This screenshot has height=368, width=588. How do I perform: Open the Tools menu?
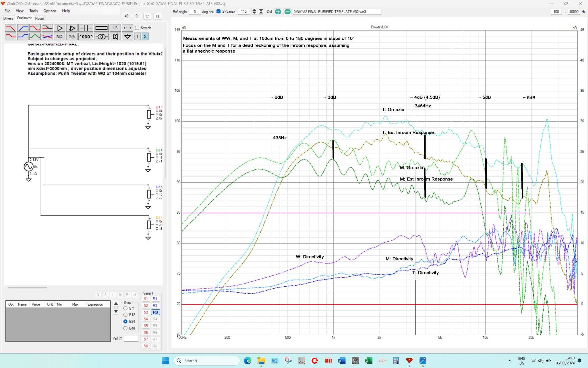pos(34,11)
